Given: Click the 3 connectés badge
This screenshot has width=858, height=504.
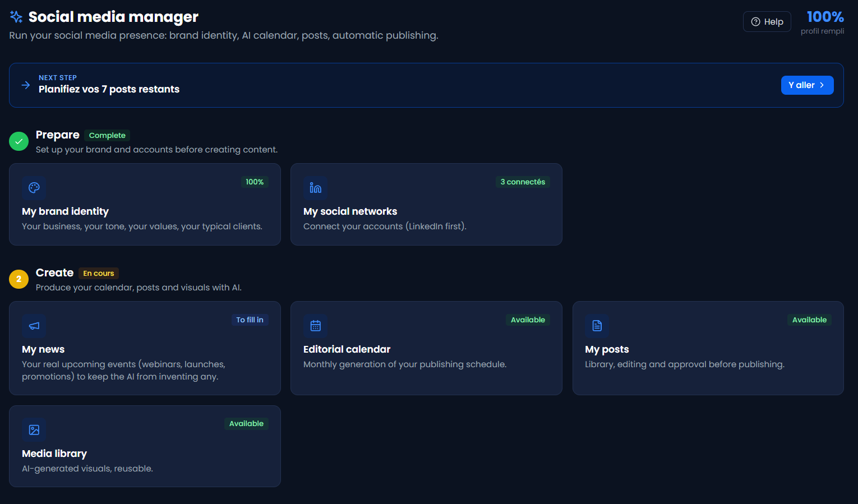Looking at the screenshot, I should point(523,182).
